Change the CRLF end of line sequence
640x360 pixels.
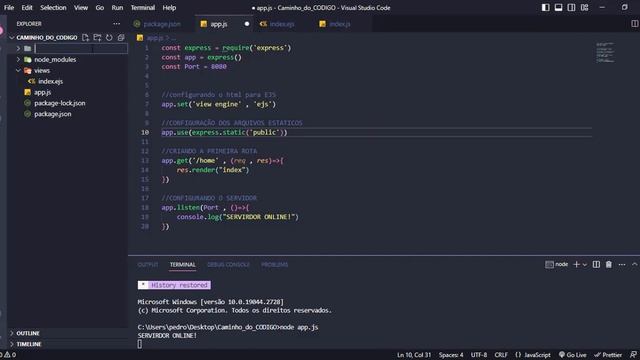tap(501, 355)
